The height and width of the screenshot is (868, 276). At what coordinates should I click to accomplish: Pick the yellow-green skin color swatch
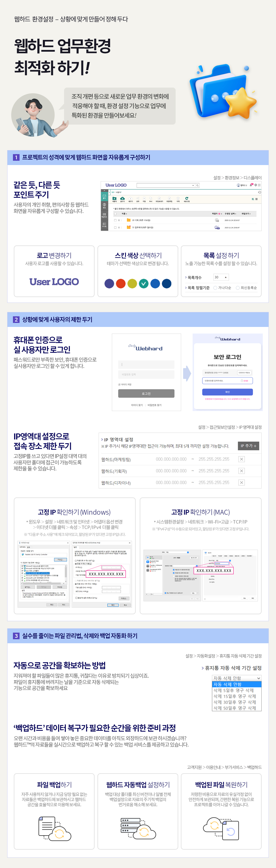click(x=132, y=283)
